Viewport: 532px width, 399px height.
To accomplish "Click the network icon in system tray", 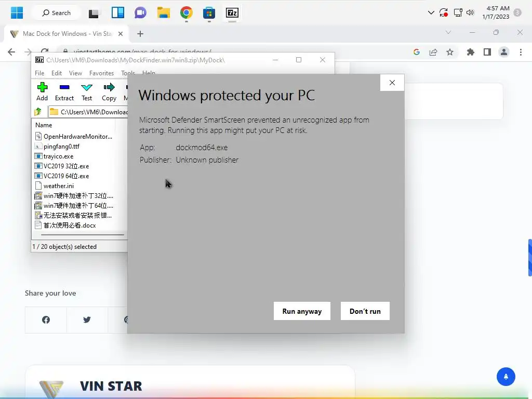I will coord(458,12).
